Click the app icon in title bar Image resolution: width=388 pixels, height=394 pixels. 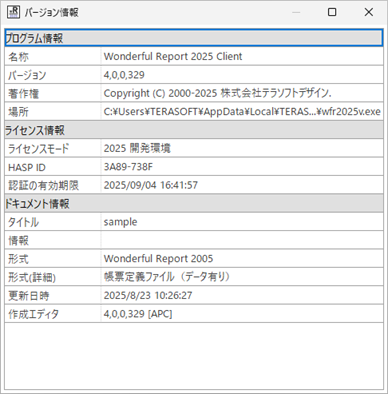[13, 12]
